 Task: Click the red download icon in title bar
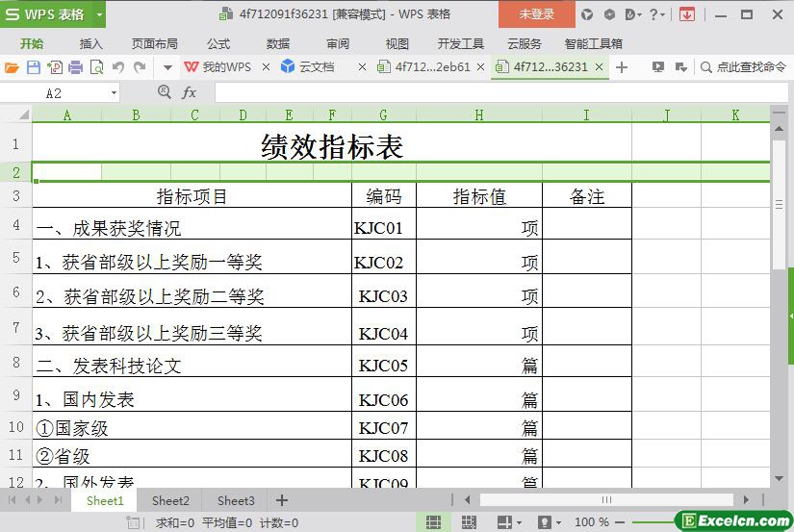(x=686, y=14)
